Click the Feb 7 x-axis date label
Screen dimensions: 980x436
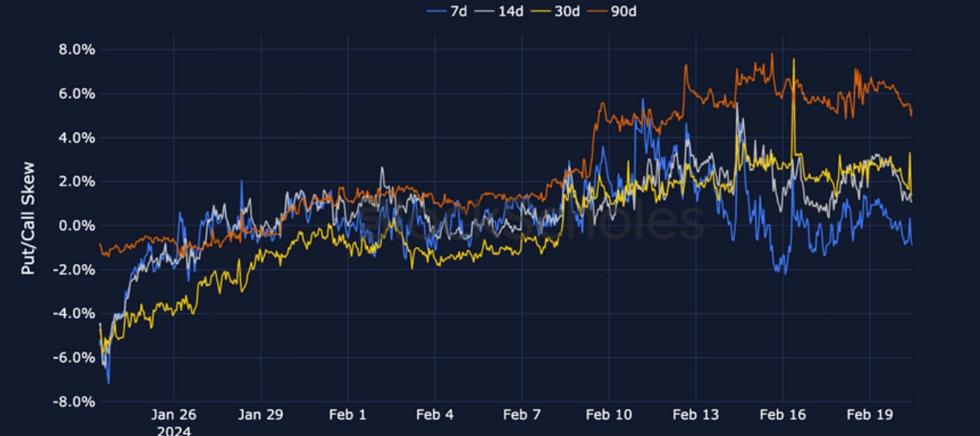522,415
